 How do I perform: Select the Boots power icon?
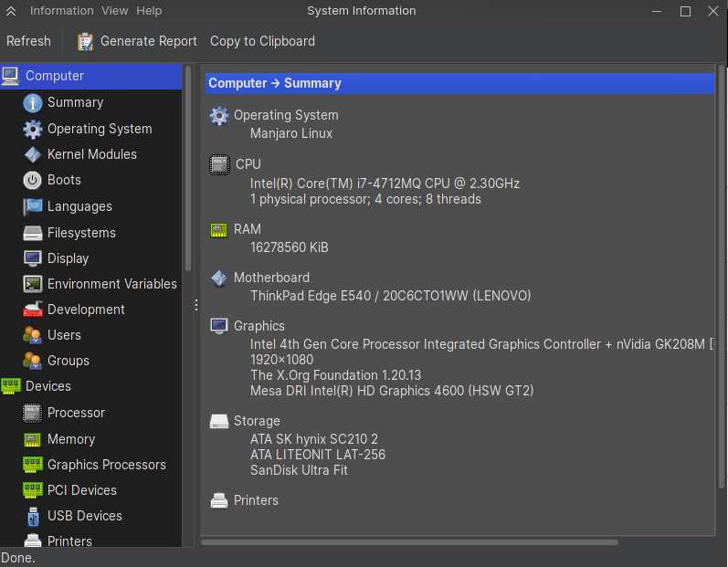[33, 180]
